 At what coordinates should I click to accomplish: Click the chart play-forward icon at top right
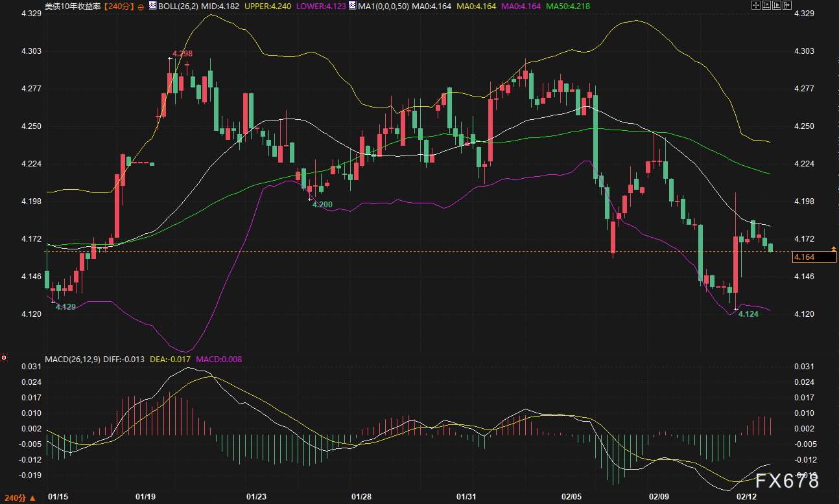[x=776, y=5]
